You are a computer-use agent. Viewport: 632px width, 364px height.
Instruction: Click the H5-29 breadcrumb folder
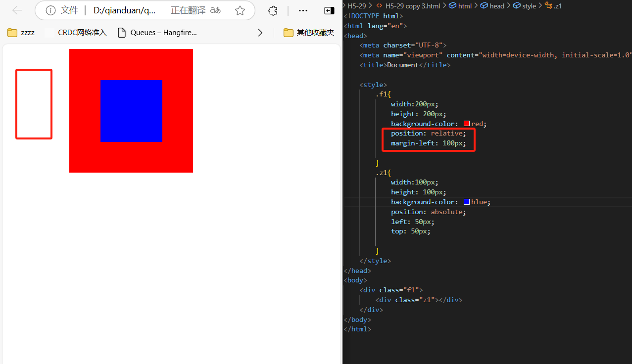(x=357, y=5)
